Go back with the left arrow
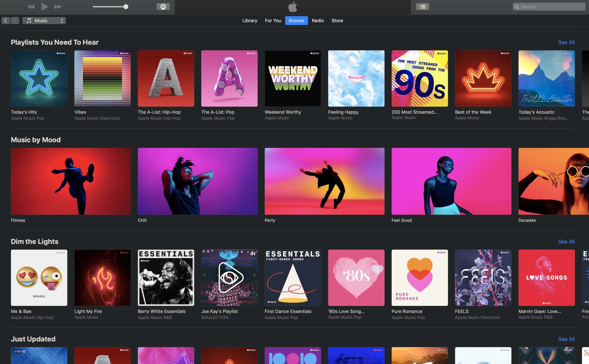This screenshot has width=589, height=364. [6, 21]
